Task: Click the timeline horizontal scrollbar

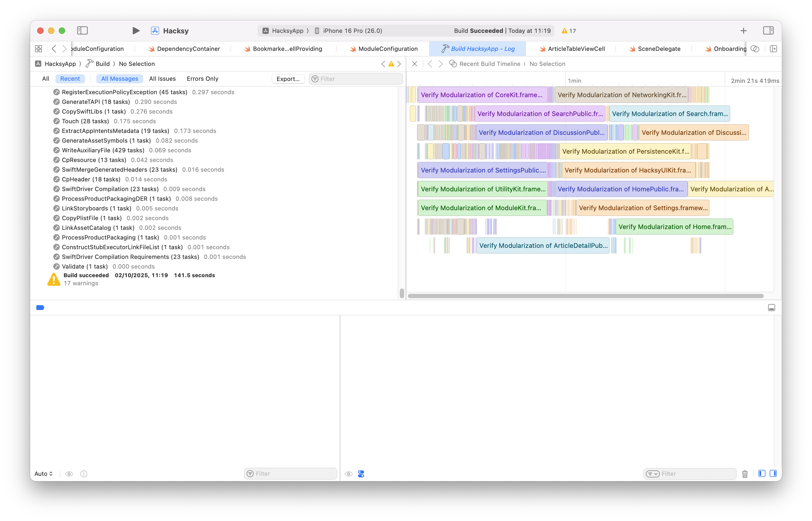Action: coord(586,296)
